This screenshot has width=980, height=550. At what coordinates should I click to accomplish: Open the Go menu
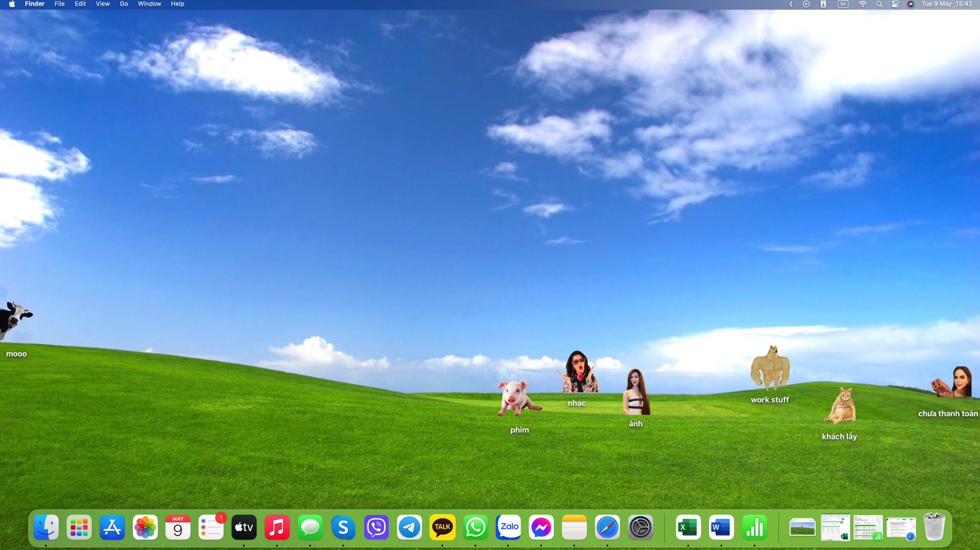point(123,4)
